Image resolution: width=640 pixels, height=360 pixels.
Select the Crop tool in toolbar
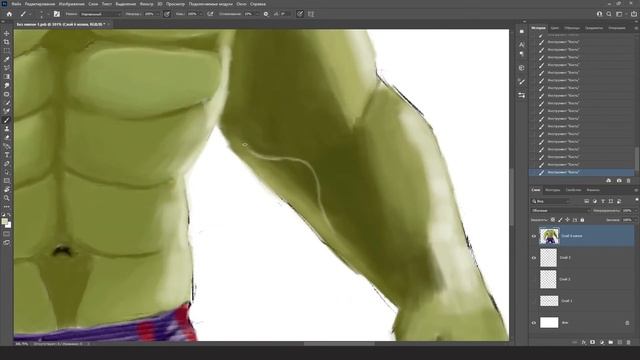pos(7,42)
